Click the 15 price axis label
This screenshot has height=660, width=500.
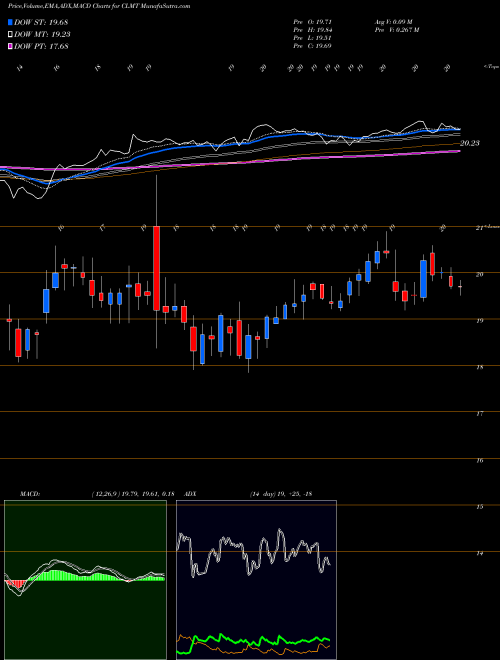(x=479, y=507)
